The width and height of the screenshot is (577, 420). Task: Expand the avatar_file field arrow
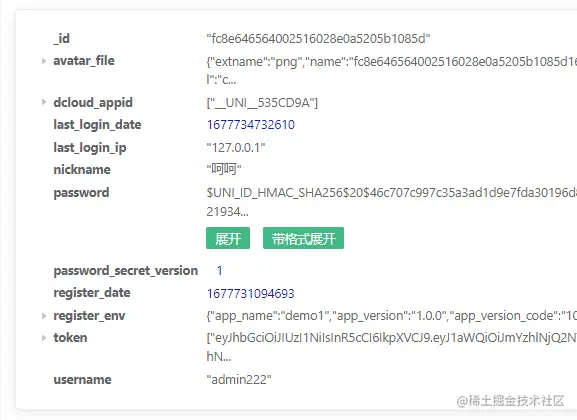[44, 61]
